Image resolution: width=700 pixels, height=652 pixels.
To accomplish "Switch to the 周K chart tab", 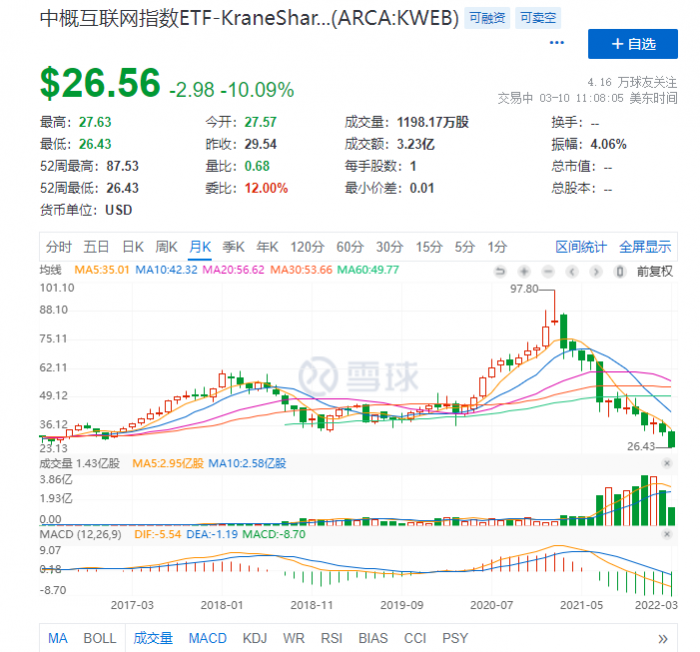I will click(x=167, y=247).
